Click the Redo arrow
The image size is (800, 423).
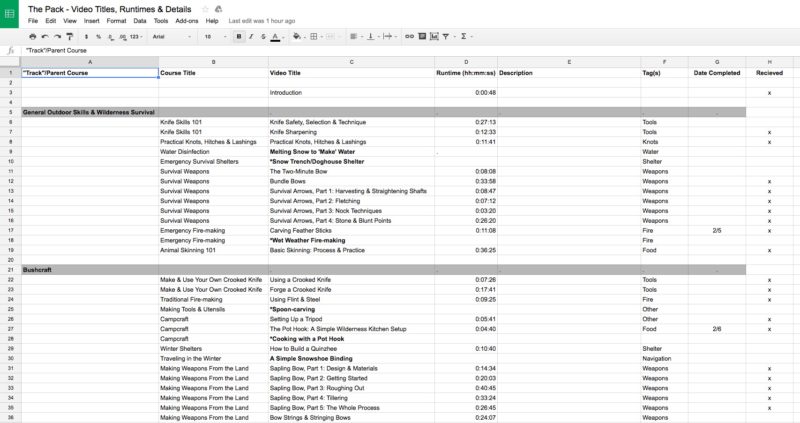click(x=57, y=37)
